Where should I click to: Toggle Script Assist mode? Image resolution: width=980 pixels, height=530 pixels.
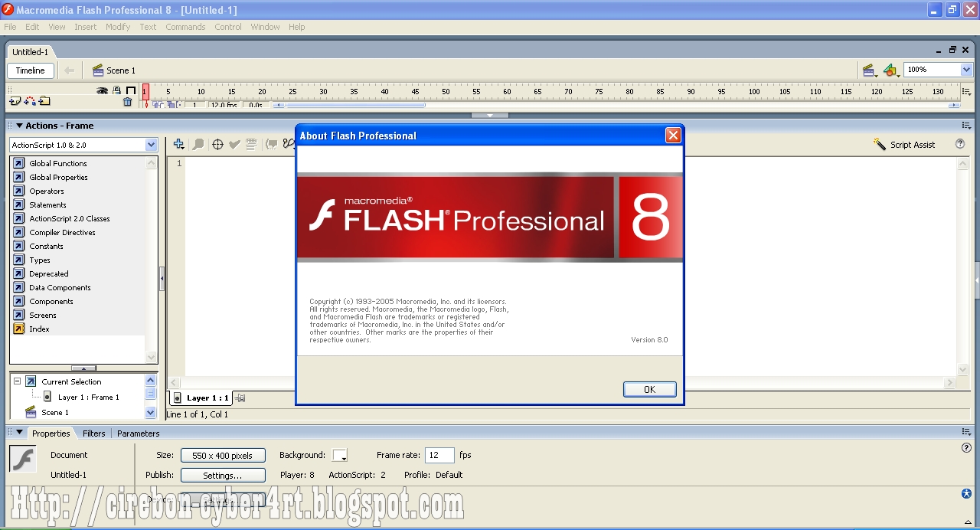tap(904, 144)
